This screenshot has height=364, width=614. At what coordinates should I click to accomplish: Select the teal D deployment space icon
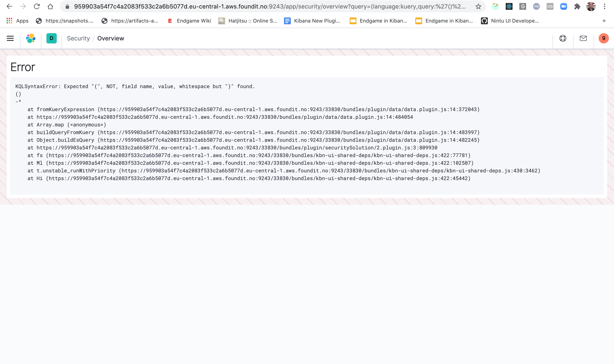click(x=51, y=38)
